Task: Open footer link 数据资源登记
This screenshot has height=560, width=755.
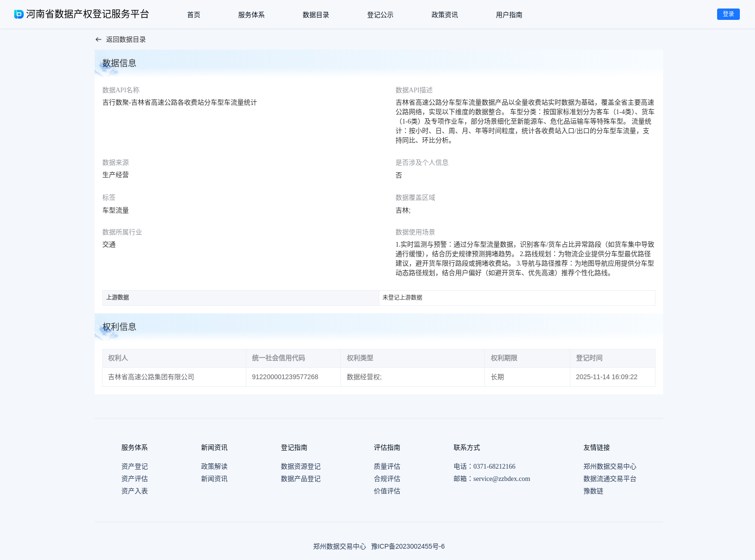Action: (x=301, y=466)
